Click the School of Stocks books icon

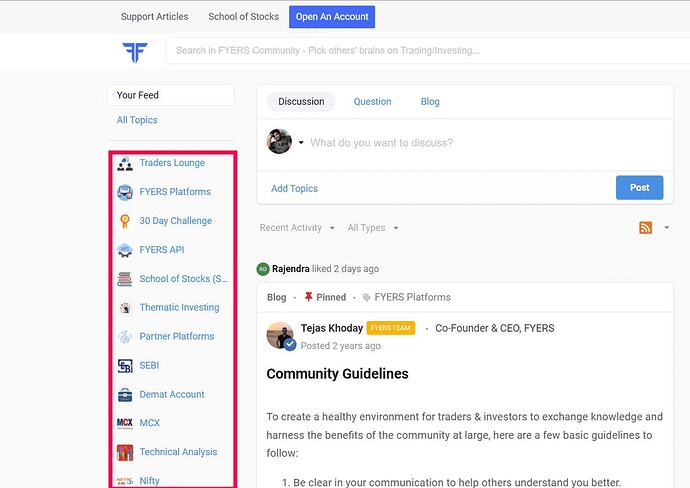pyautogui.click(x=125, y=279)
